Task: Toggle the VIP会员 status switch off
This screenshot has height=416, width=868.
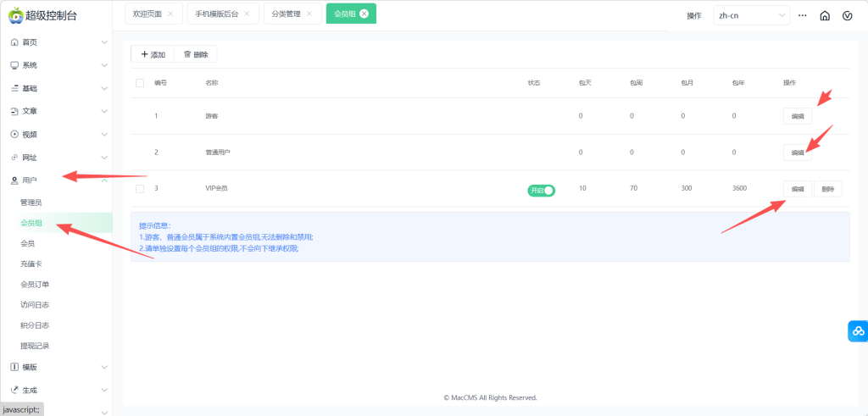Action: pos(541,191)
